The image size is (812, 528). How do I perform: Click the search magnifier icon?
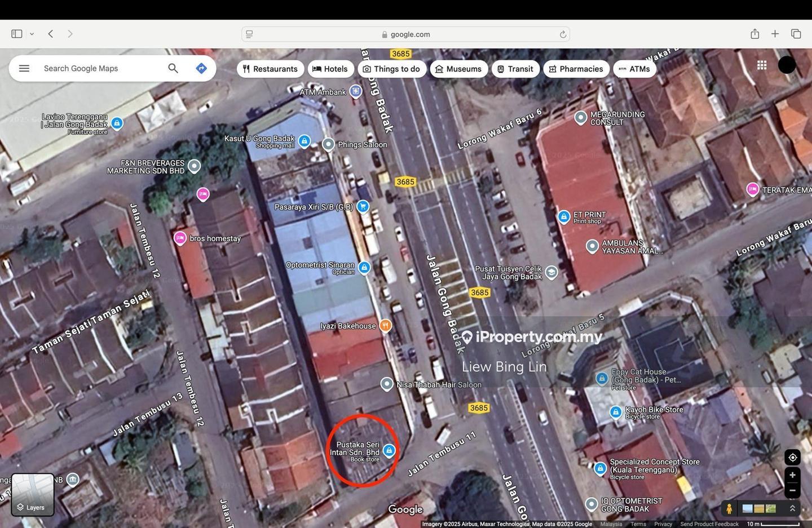click(x=173, y=68)
